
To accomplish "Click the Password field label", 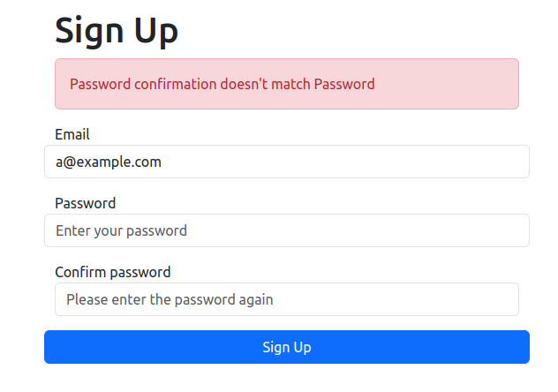I will (x=85, y=203).
